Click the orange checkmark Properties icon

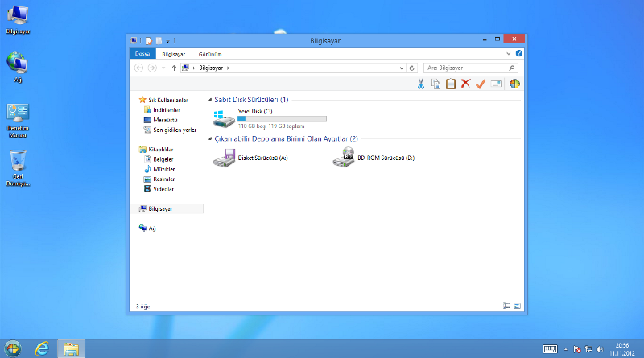(481, 84)
